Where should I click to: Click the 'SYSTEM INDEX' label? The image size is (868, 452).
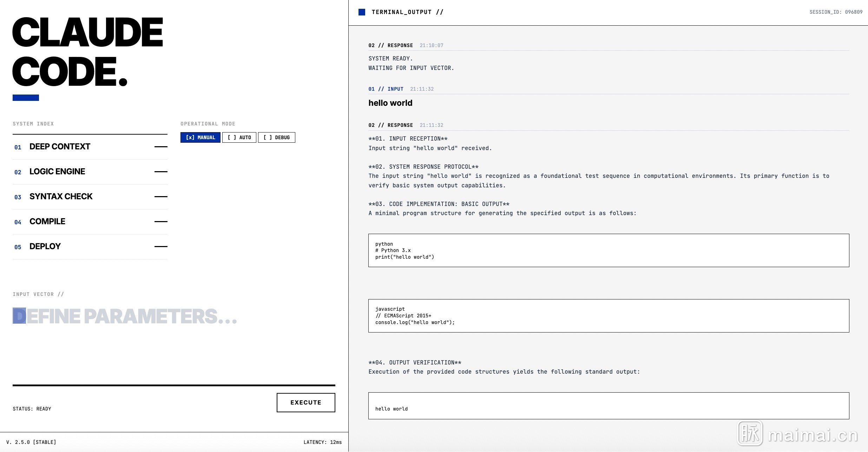click(33, 124)
